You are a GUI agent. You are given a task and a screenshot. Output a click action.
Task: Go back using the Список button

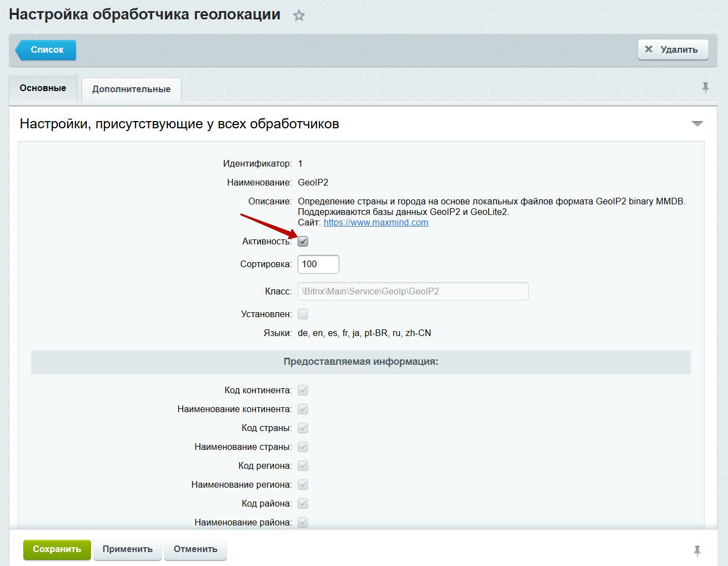(x=47, y=49)
